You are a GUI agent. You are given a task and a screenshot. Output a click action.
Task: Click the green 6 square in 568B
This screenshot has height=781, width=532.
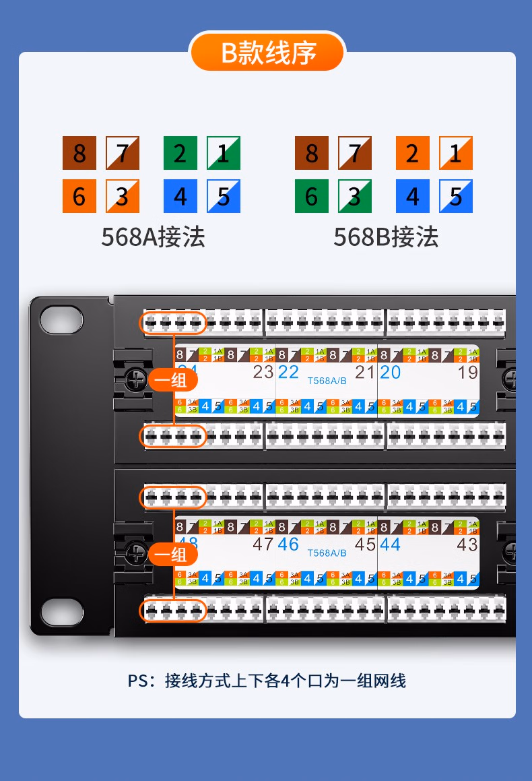312,196
